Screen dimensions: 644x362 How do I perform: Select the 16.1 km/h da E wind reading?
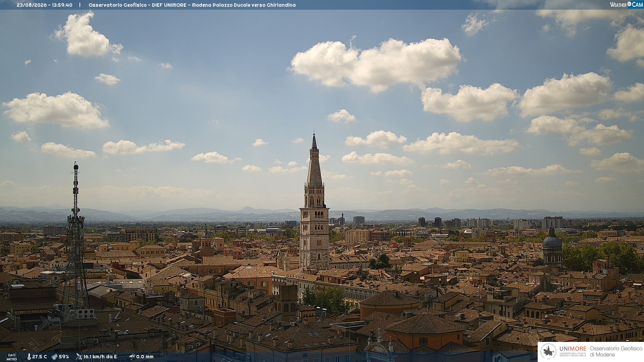click(100, 357)
